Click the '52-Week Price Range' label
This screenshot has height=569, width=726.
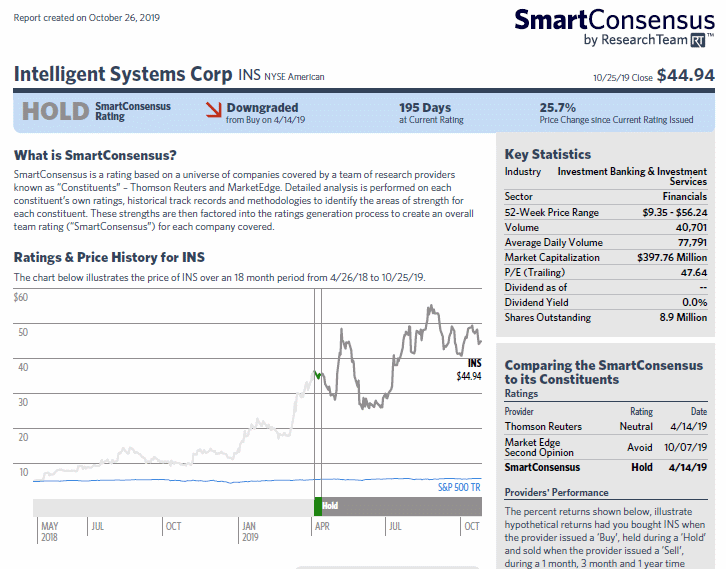pyautogui.click(x=551, y=213)
